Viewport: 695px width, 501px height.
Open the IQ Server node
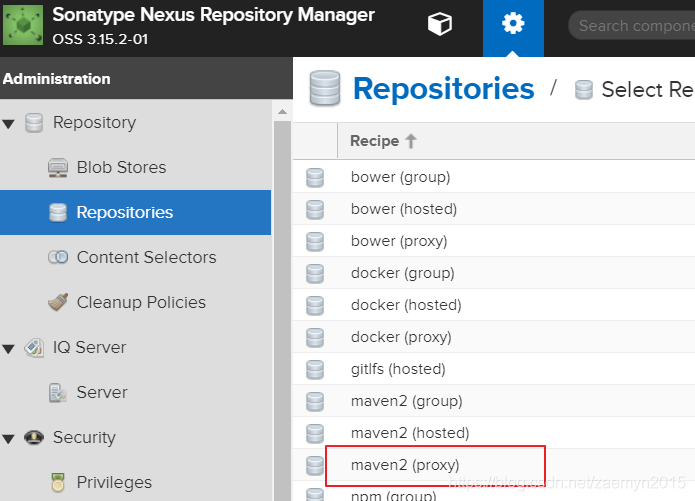tap(89, 347)
